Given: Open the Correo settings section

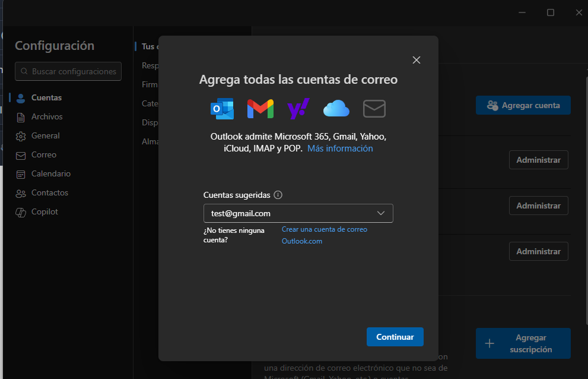Looking at the screenshot, I should (x=44, y=155).
